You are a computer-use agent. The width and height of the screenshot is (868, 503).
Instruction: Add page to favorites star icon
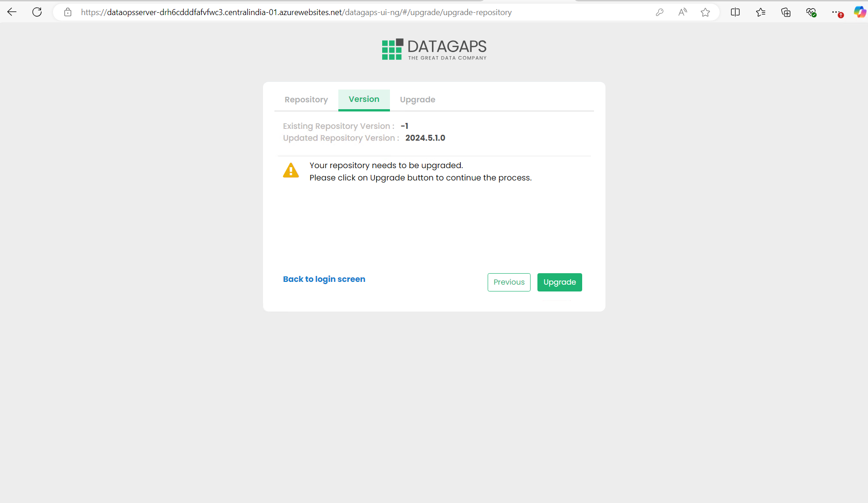tap(705, 12)
